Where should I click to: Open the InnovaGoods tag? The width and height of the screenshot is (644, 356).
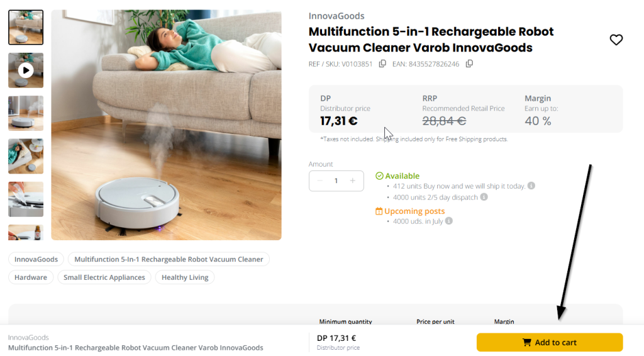pyautogui.click(x=36, y=259)
